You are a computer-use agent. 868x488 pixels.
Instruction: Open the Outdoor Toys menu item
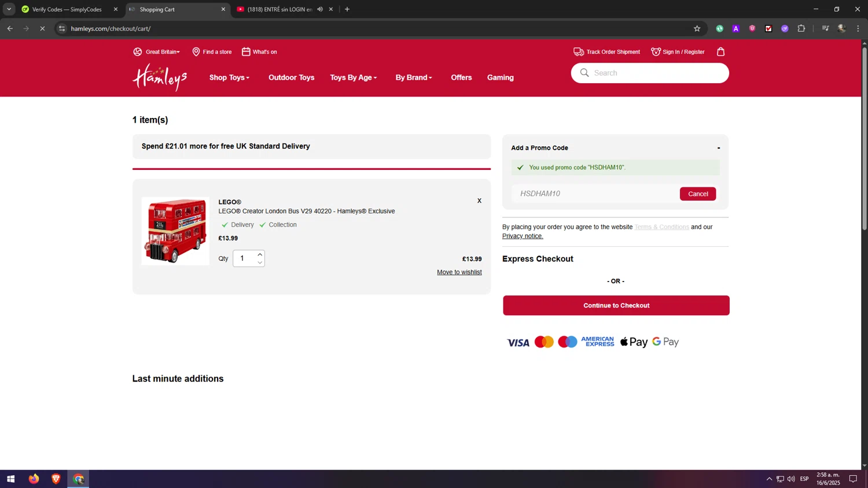pyautogui.click(x=291, y=77)
